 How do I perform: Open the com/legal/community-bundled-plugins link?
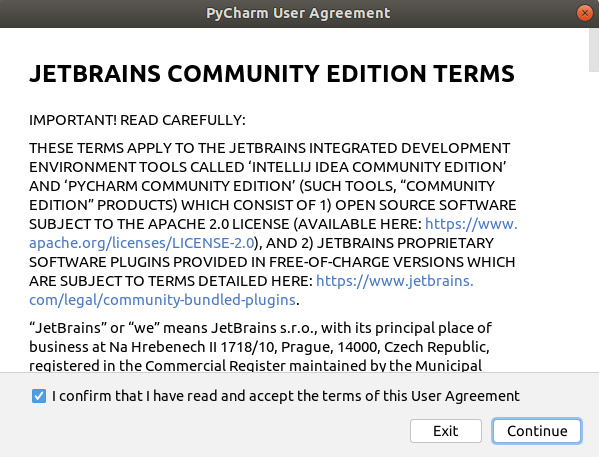[162, 300]
